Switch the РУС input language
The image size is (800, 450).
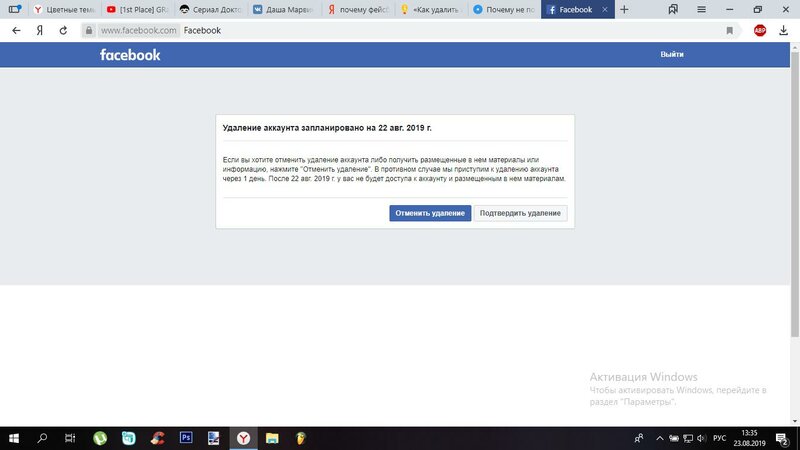point(719,438)
